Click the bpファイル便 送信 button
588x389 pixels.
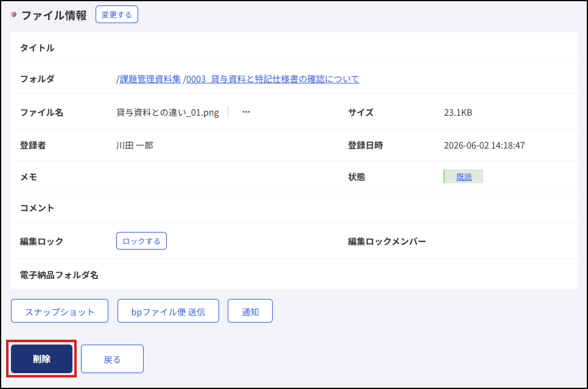(x=168, y=311)
